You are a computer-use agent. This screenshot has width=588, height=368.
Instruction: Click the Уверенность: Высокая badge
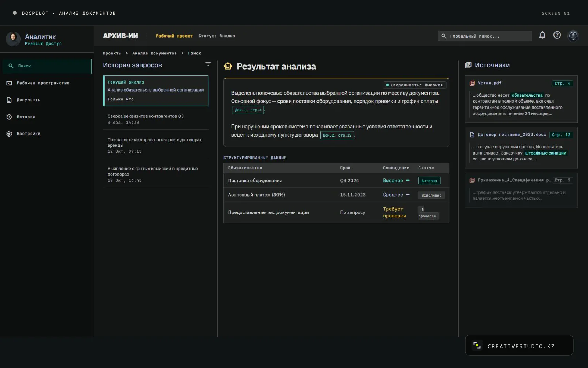coord(414,85)
